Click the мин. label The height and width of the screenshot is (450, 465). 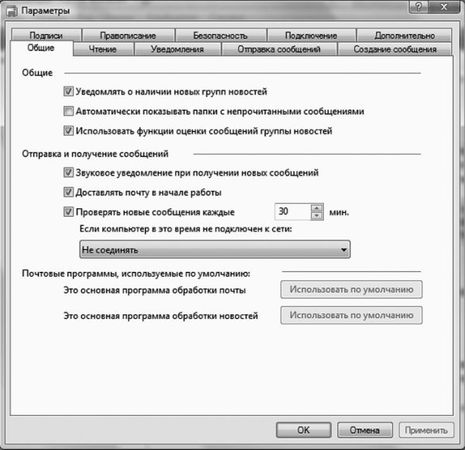(339, 212)
